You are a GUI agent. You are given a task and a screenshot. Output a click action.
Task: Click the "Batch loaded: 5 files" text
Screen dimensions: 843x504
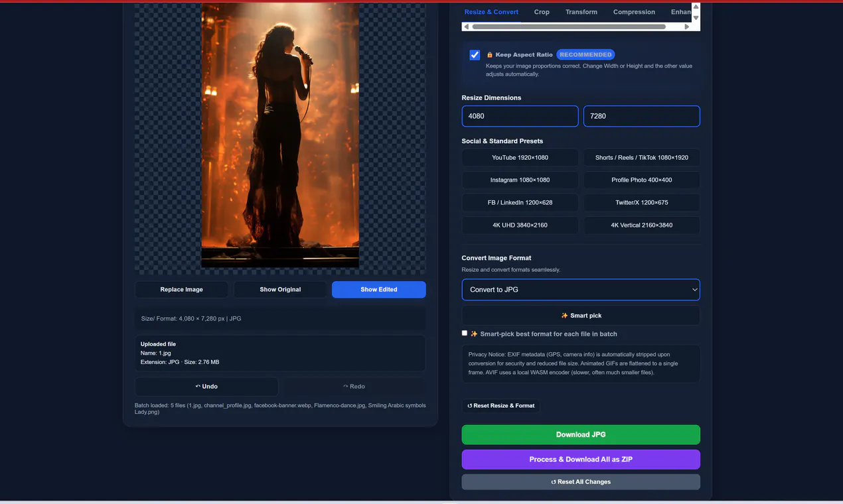[167, 405]
